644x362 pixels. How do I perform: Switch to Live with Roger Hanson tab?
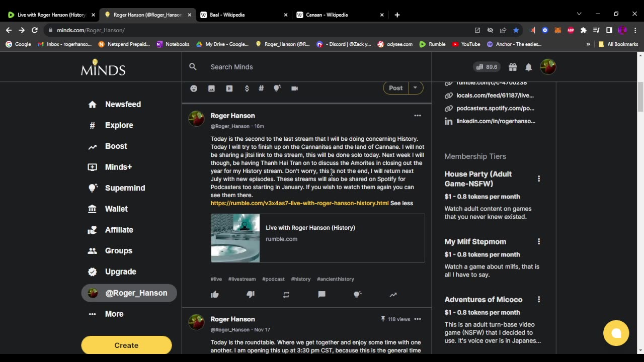[x=51, y=15]
